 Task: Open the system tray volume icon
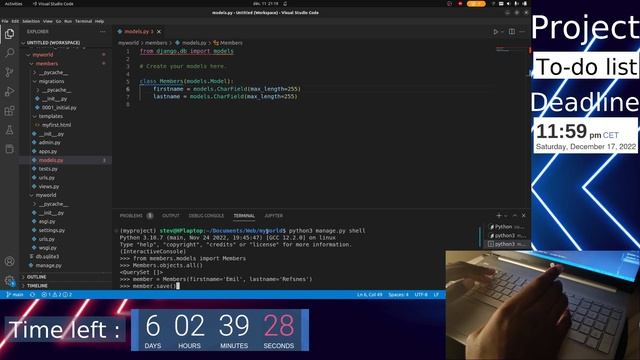(x=509, y=4)
